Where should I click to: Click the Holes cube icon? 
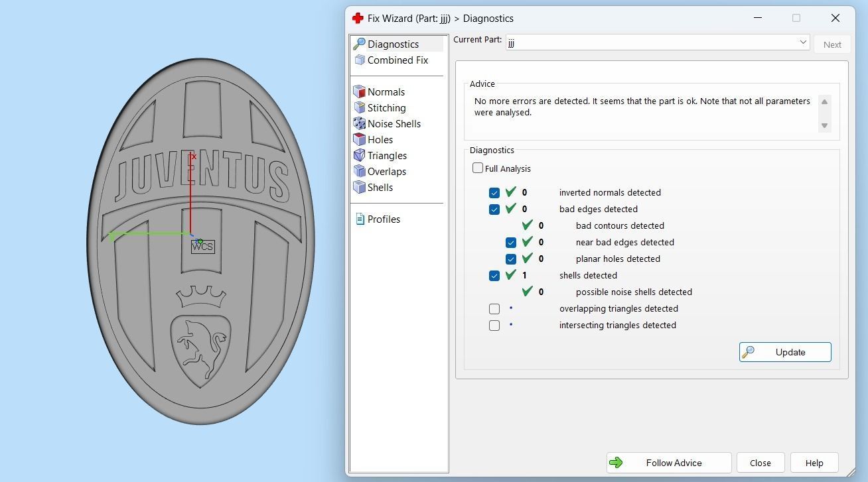[359, 139]
